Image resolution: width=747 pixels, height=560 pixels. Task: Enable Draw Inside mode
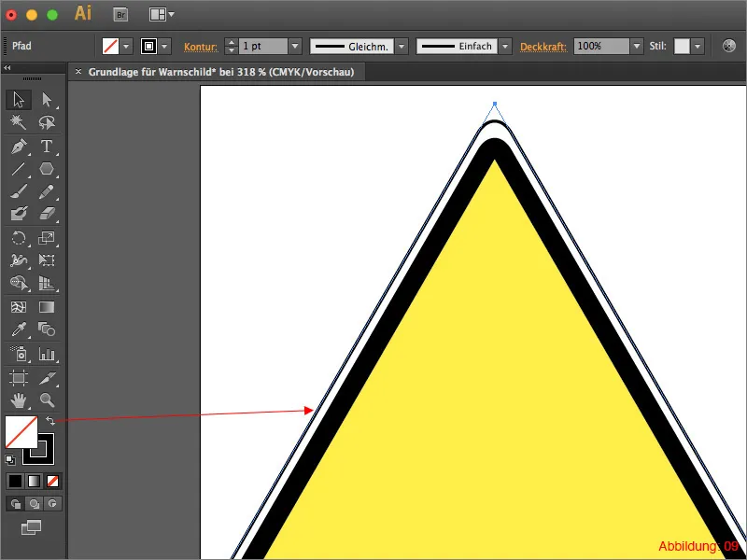pos(52,504)
